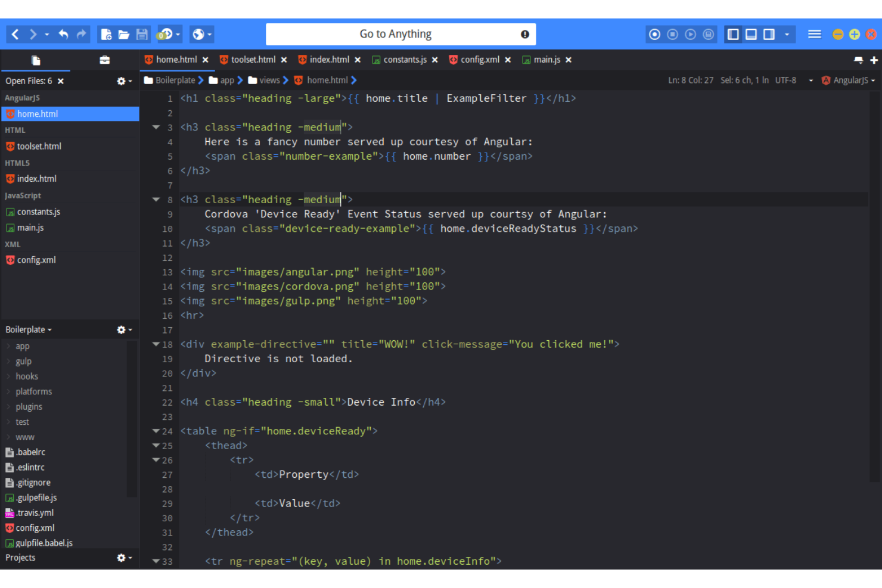Screen dimensions: 882x588
Task: Close the main.js tab
Action: [x=569, y=60]
